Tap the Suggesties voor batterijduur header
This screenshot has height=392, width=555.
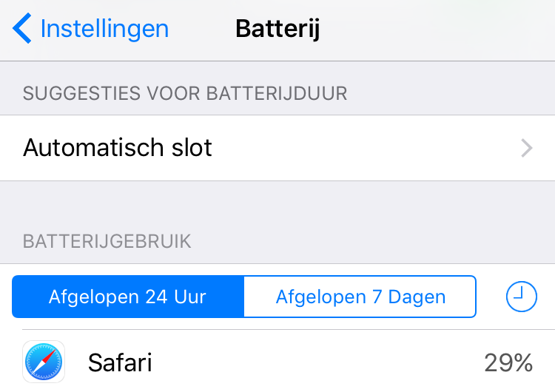(185, 93)
